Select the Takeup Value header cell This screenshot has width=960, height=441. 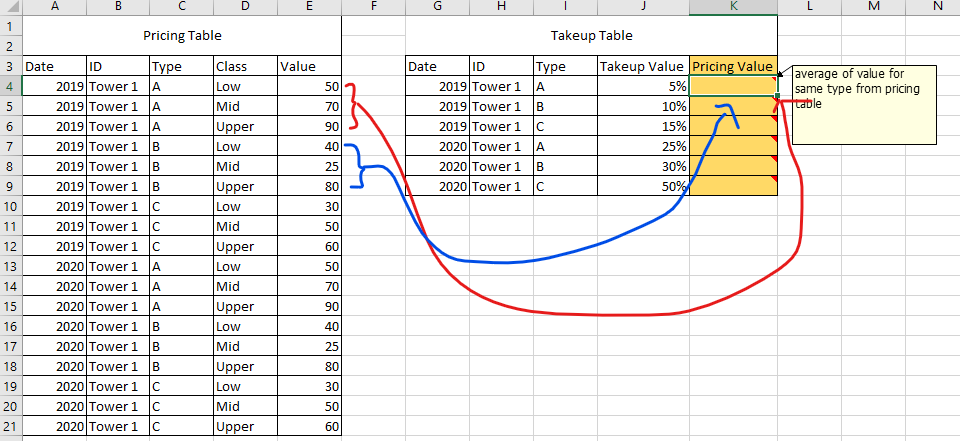643,66
